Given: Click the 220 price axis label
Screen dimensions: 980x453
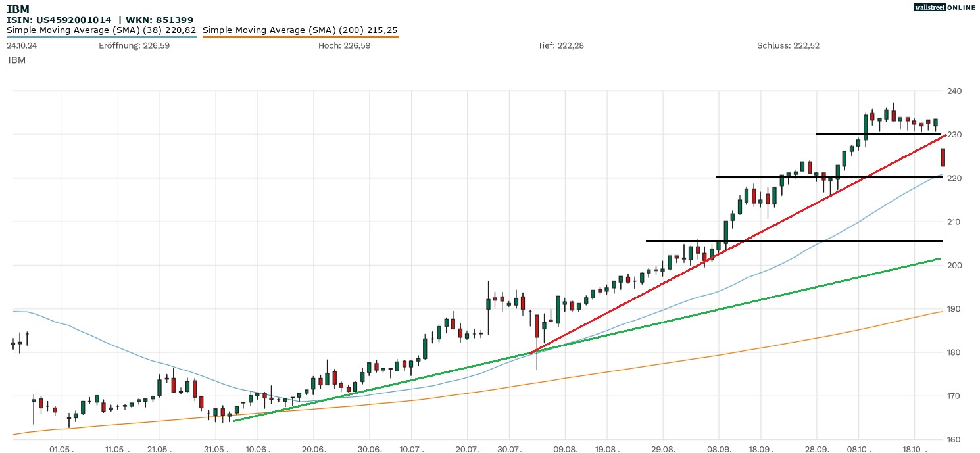Looking at the screenshot, I should point(954,178).
